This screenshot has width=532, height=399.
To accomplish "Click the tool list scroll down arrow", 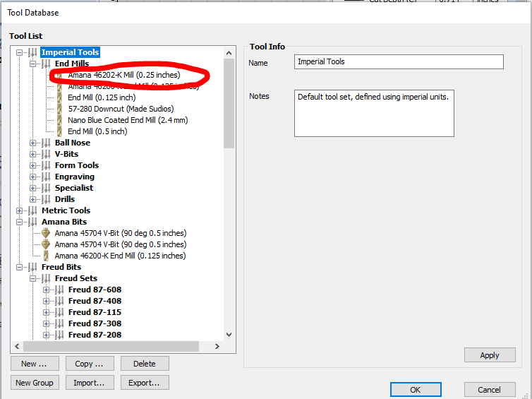I will [x=229, y=335].
